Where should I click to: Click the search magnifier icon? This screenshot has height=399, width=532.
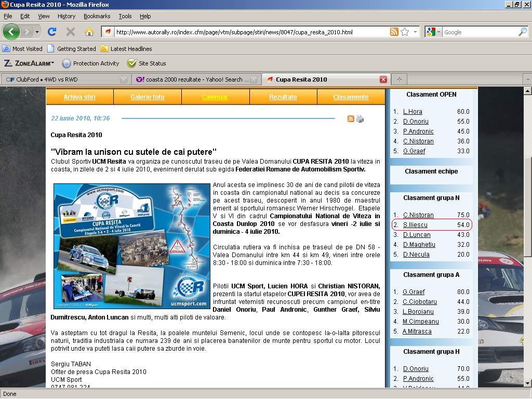tap(522, 32)
